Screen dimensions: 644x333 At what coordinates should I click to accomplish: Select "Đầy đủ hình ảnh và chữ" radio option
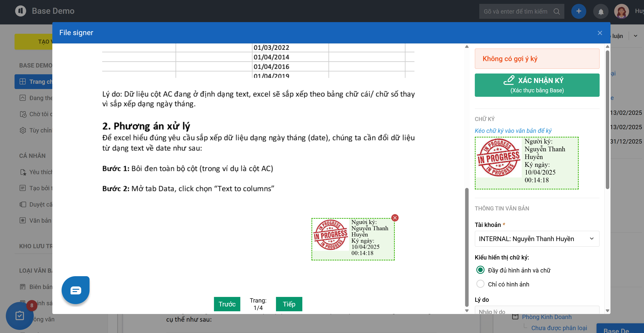click(480, 270)
